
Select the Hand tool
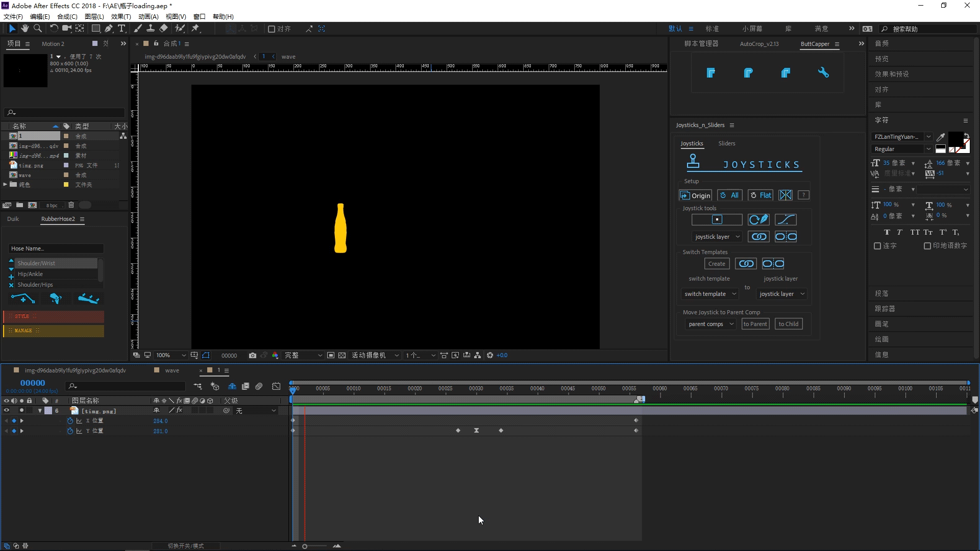point(24,29)
